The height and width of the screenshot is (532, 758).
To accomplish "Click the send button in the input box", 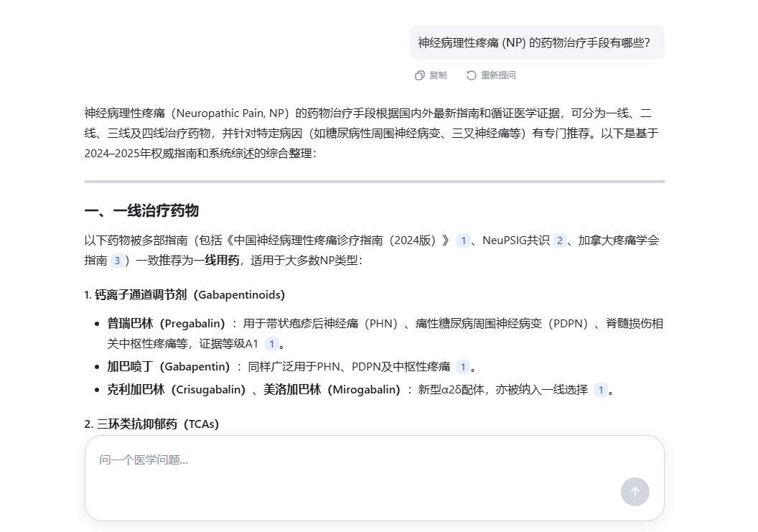I will (635, 492).
